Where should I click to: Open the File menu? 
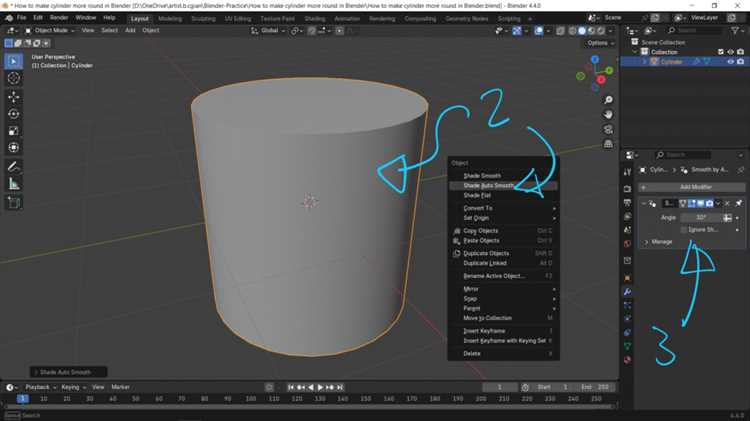22,18
